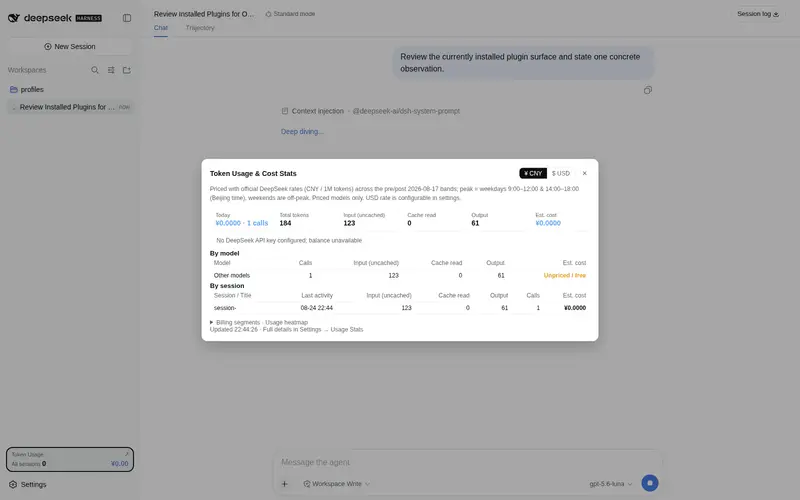Click the Context injection entry
This screenshot has width=800, height=500.
(370, 111)
